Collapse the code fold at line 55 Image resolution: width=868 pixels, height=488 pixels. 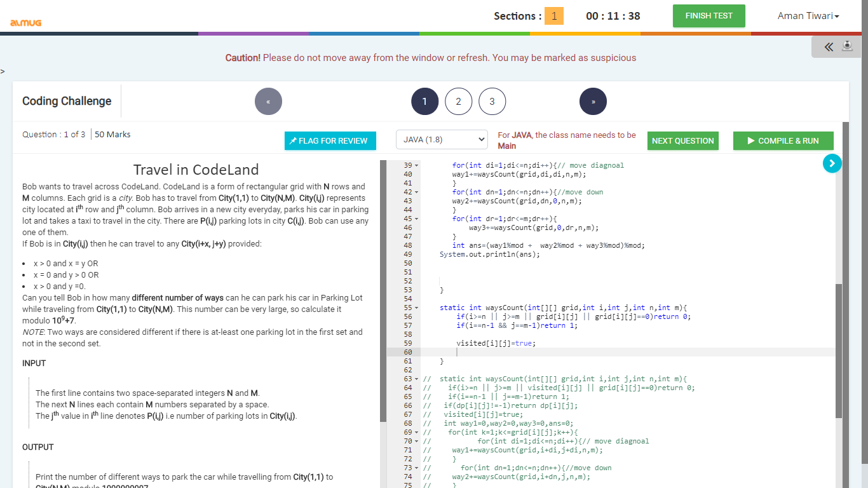point(417,308)
